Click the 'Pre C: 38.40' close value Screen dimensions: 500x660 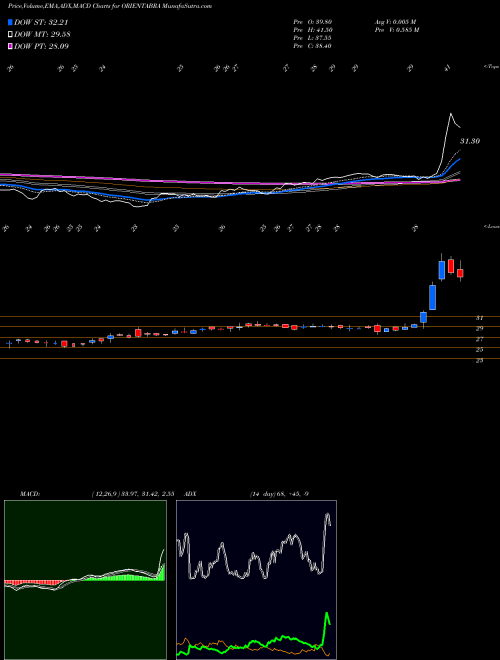313,45
